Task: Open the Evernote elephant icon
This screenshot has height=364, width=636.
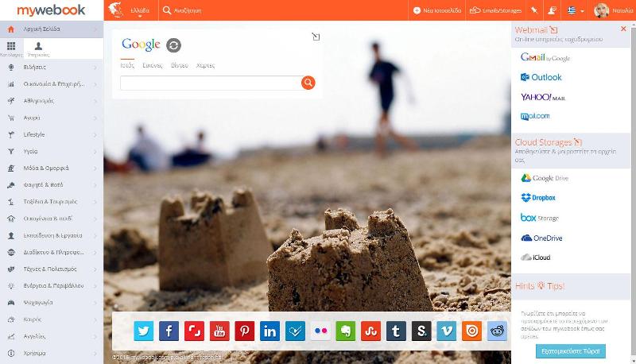Action: pyautogui.click(x=344, y=331)
